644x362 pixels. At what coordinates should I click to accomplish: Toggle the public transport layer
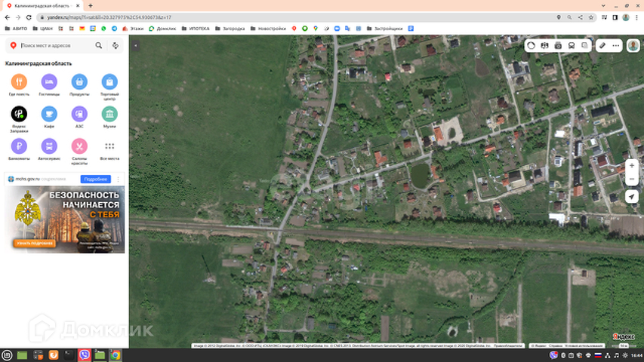tap(572, 45)
